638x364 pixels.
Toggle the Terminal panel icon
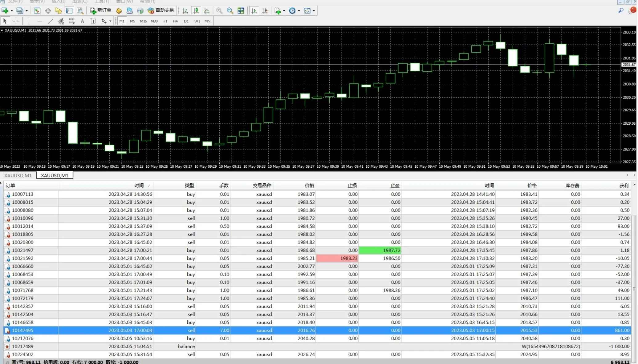pos(69,11)
